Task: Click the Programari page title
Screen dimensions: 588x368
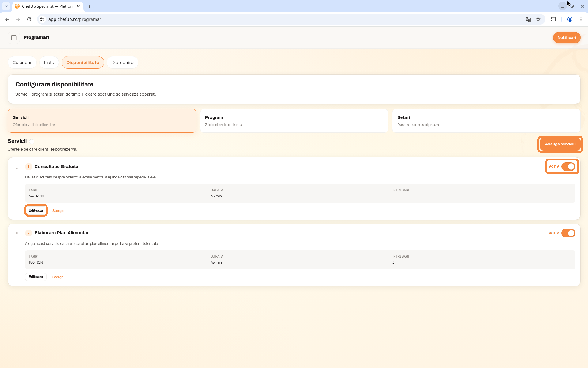Action: point(36,37)
